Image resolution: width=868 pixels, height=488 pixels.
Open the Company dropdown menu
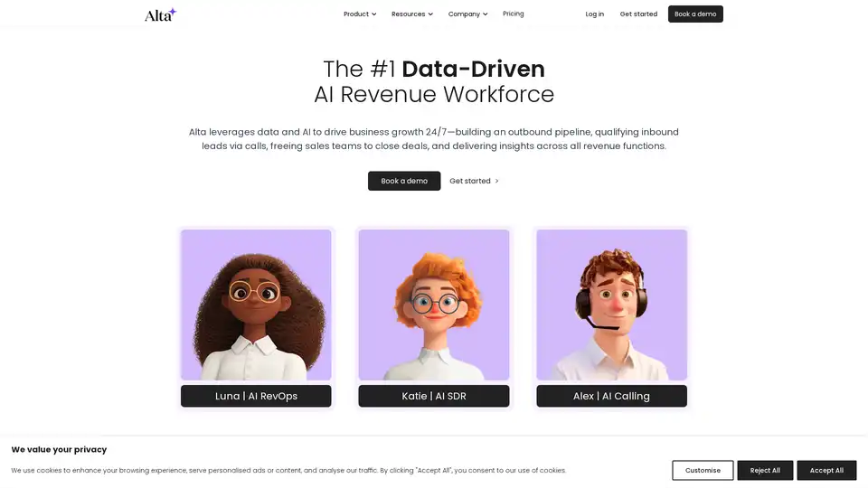[464, 14]
